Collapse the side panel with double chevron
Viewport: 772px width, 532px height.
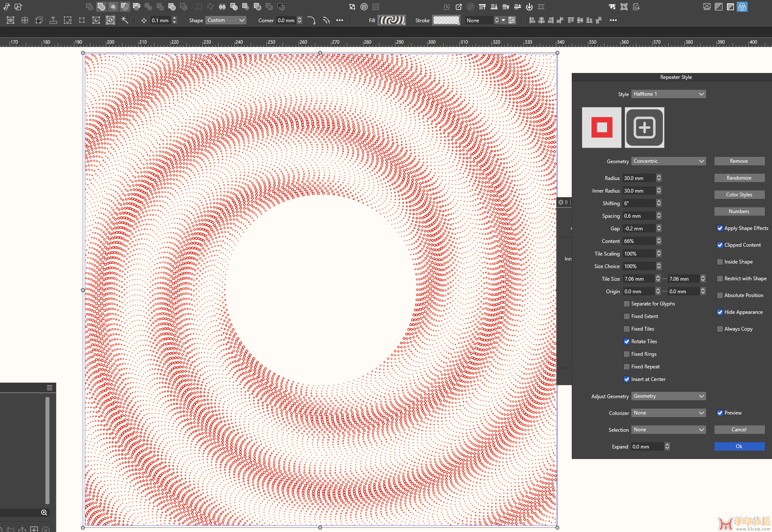tap(566, 202)
